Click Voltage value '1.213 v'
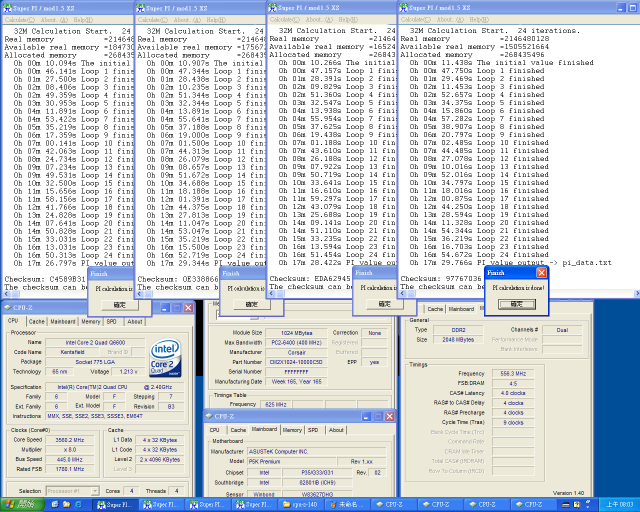This screenshot has width=640, height=512. point(128,372)
